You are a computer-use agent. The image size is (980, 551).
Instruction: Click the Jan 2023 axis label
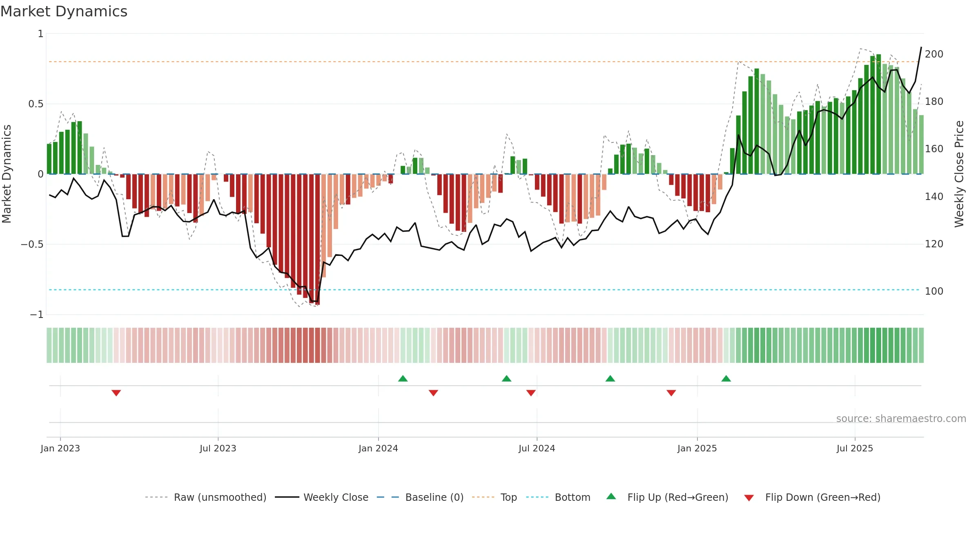point(60,448)
